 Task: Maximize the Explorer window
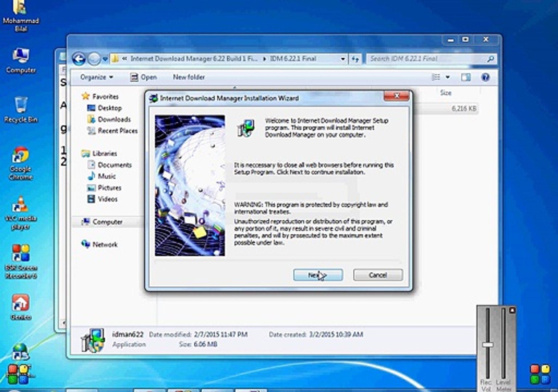point(465,40)
